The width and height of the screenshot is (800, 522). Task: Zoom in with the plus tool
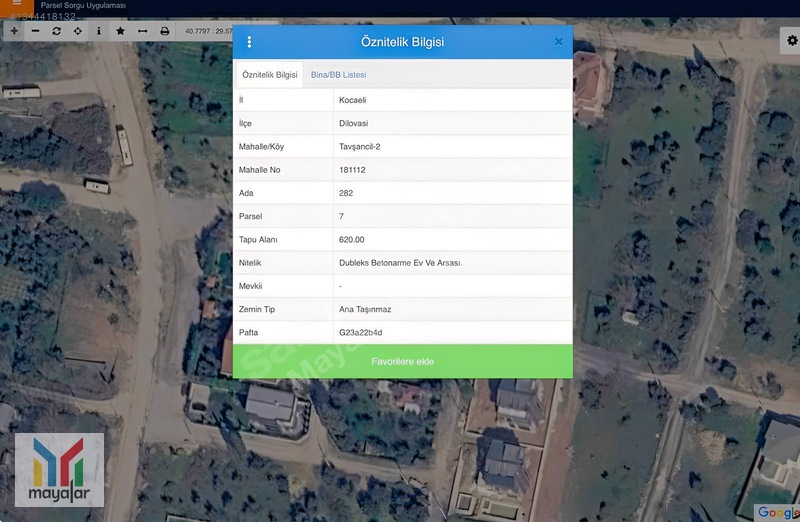coord(14,31)
